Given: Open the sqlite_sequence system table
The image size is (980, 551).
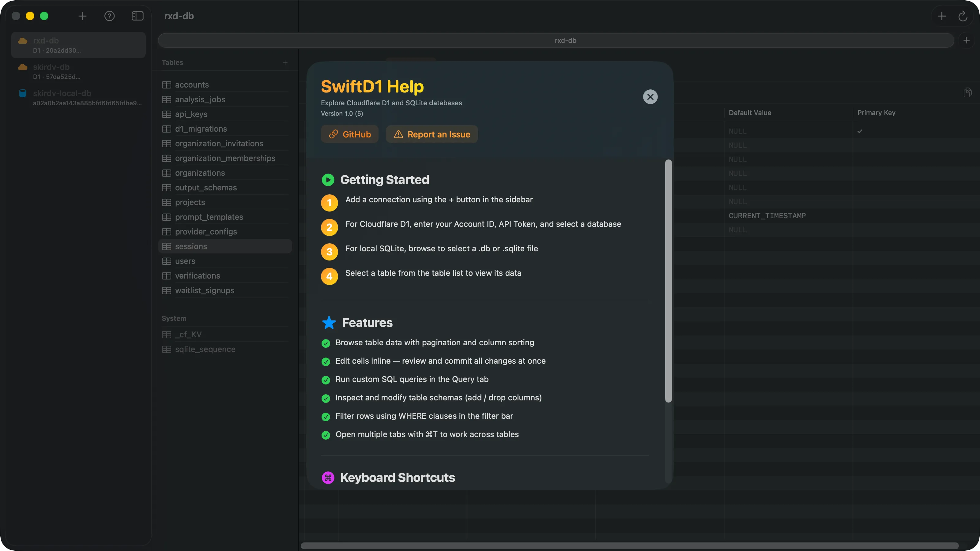Looking at the screenshot, I should point(205,349).
